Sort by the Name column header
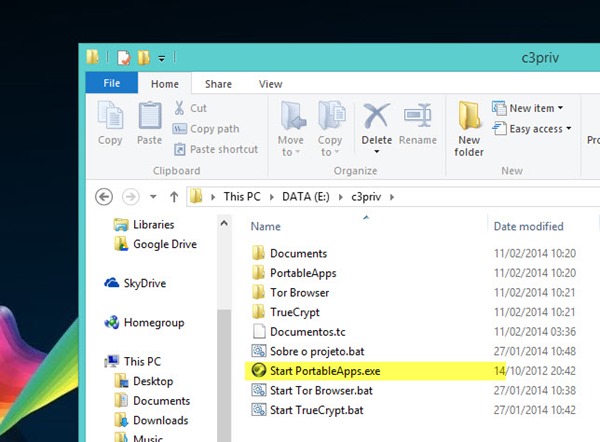600x442 pixels. tap(266, 226)
